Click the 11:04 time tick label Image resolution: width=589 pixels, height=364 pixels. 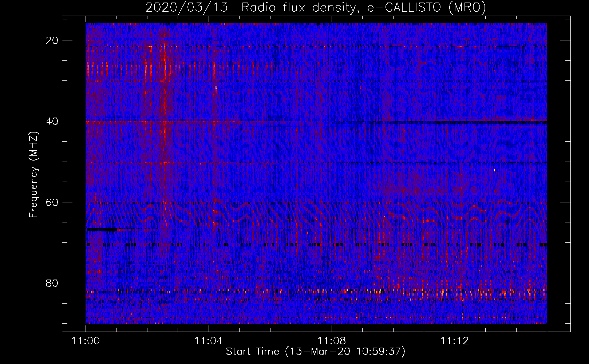[x=208, y=341]
